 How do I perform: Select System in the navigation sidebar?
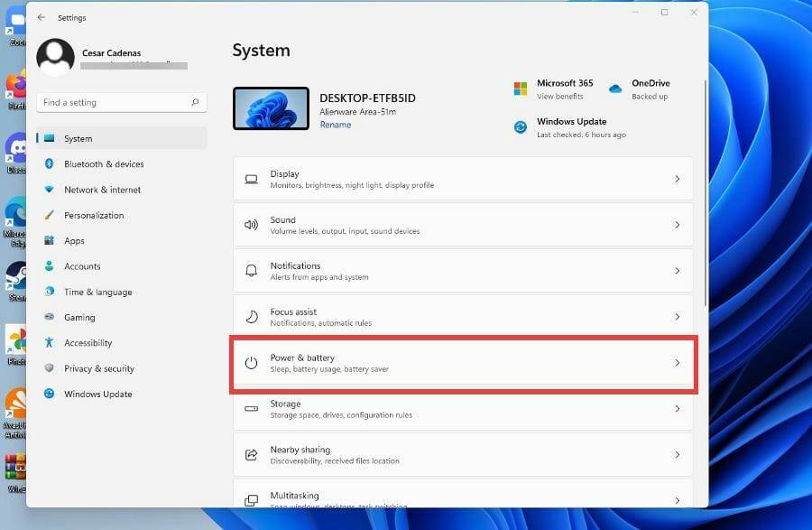[x=76, y=138]
